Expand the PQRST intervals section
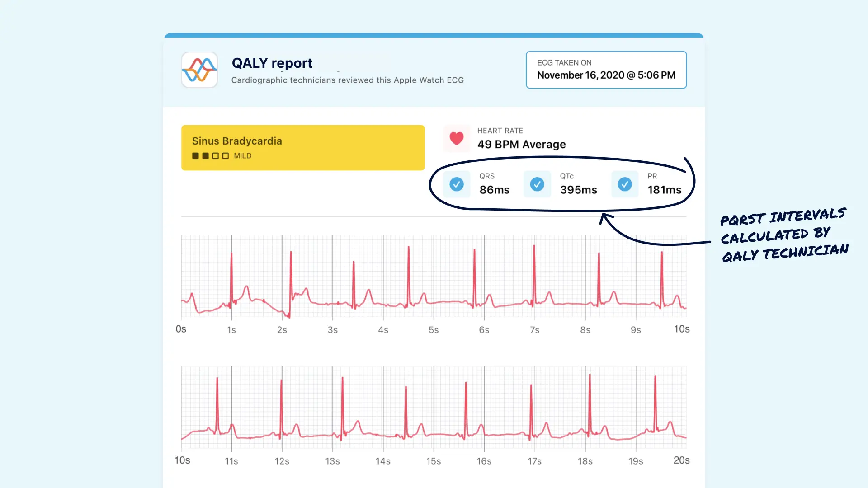The width and height of the screenshot is (868, 488). click(x=561, y=183)
